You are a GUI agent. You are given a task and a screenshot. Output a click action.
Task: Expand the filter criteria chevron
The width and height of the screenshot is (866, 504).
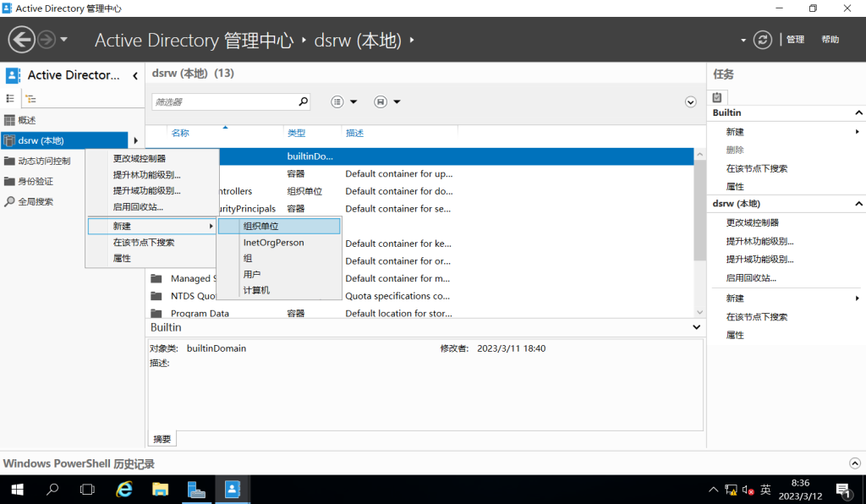point(690,101)
